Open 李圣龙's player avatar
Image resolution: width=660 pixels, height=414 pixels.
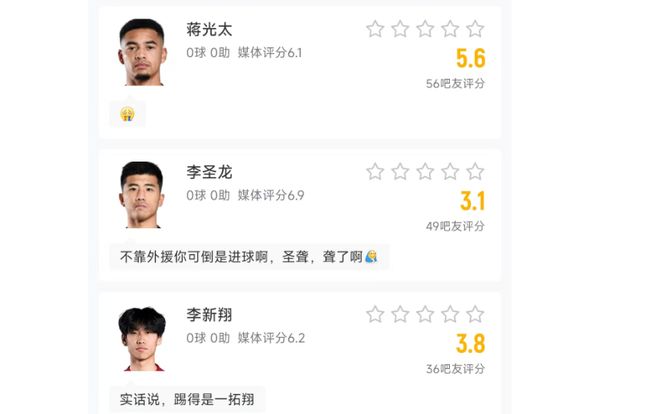pyautogui.click(x=142, y=194)
